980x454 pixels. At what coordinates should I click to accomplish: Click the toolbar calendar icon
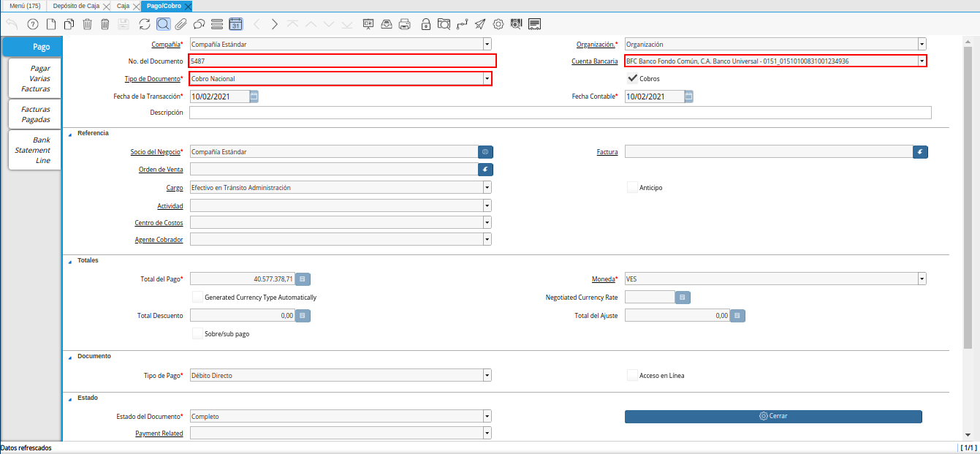pyautogui.click(x=235, y=24)
